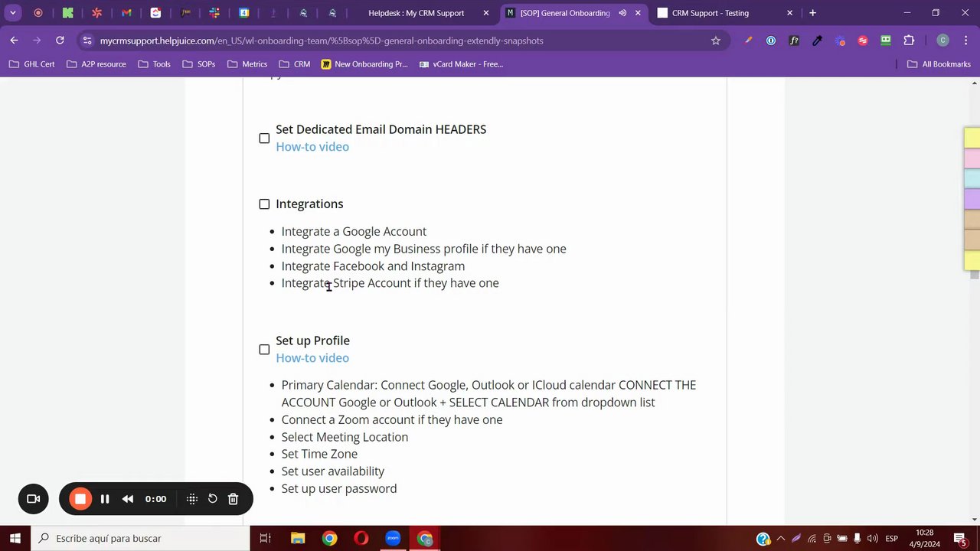The width and height of the screenshot is (980, 551).
Task: Close the CRM Support - Testing tab
Action: [x=790, y=13]
